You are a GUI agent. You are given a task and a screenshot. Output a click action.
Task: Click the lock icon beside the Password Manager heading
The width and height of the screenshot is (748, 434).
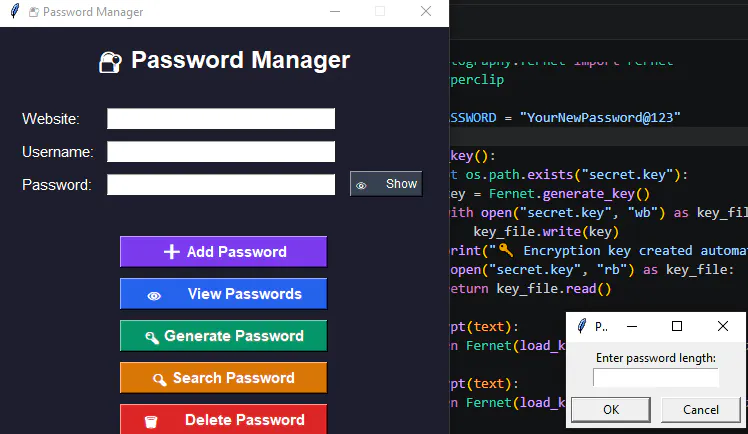click(110, 62)
